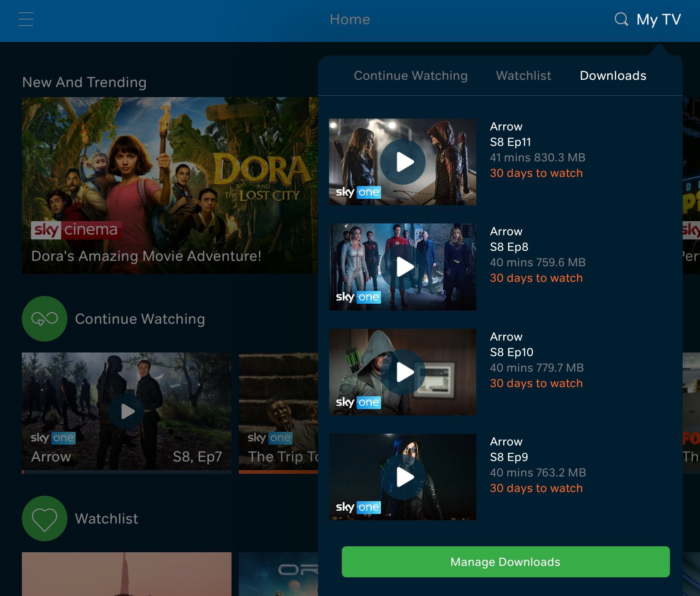Image resolution: width=700 pixels, height=596 pixels.
Task: Play downloaded Arrow S8 Ep11
Action: click(403, 162)
